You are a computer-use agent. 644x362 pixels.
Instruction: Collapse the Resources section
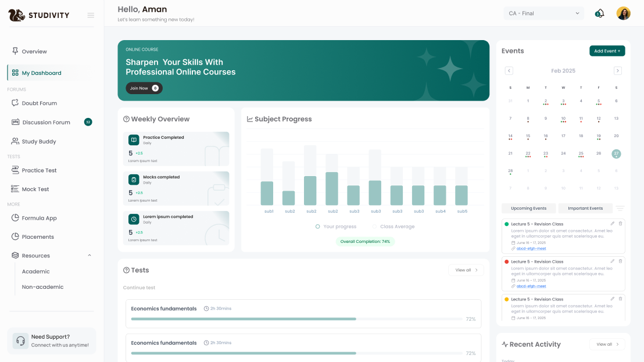[x=89, y=255]
